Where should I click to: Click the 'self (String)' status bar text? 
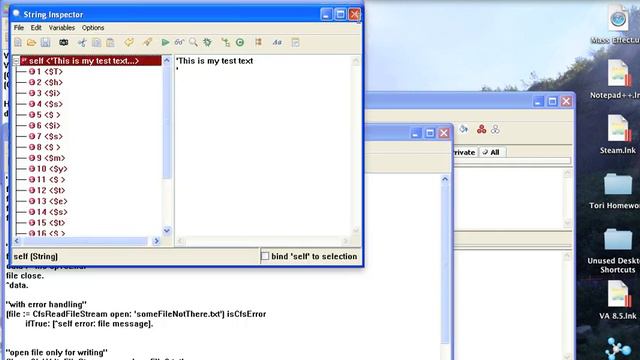point(36,256)
